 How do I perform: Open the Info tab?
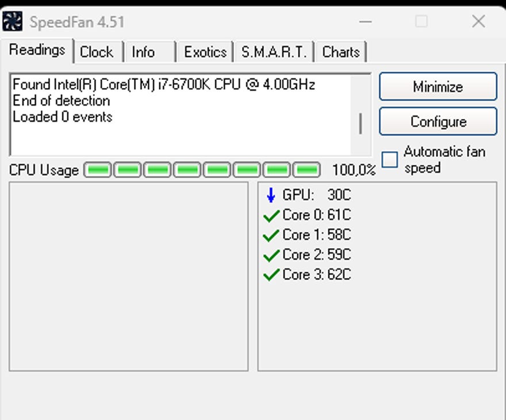(143, 52)
